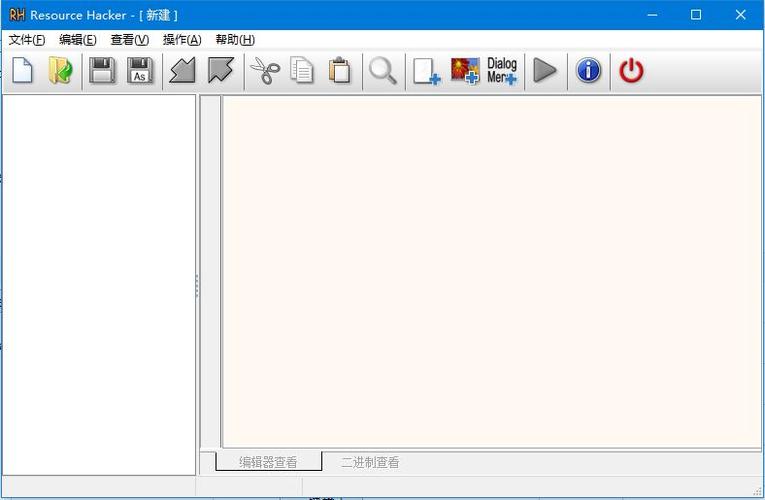
Task: Open the 帮助(H) menu
Action: click(235, 40)
